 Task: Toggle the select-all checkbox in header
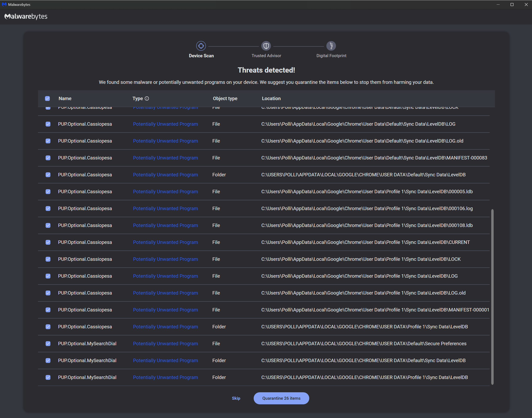[x=47, y=98]
